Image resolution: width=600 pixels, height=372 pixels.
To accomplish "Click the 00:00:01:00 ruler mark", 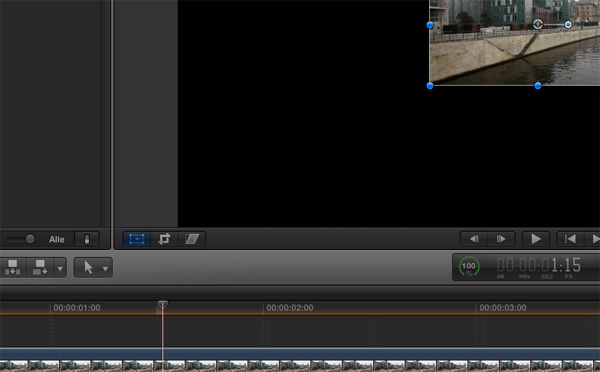I will (77, 308).
